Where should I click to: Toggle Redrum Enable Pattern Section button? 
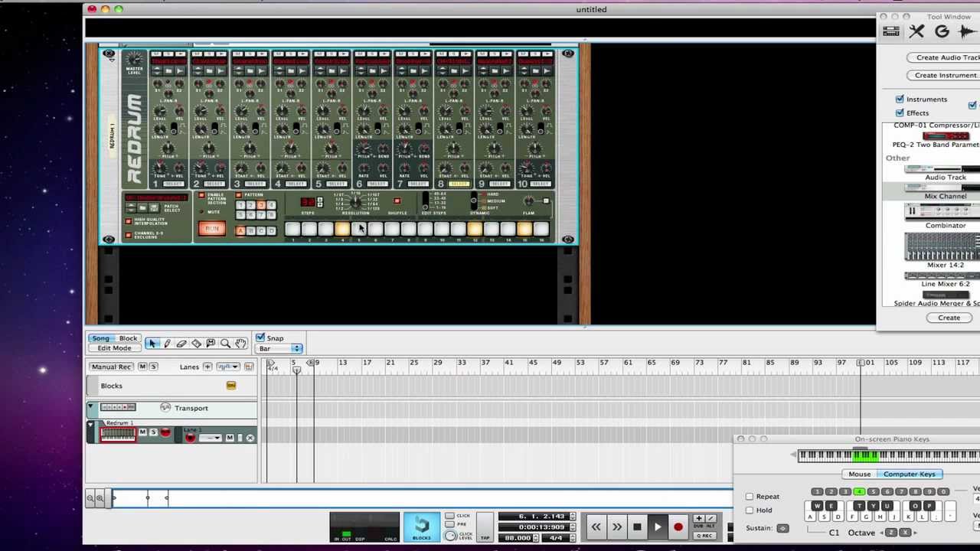point(202,196)
